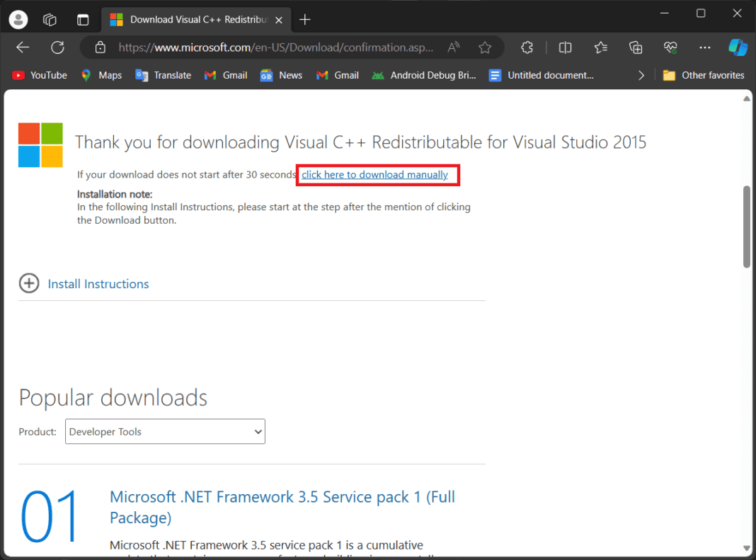This screenshot has width=756, height=560.
Task: Open the Settings and more menu
Action: coord(705,47)
